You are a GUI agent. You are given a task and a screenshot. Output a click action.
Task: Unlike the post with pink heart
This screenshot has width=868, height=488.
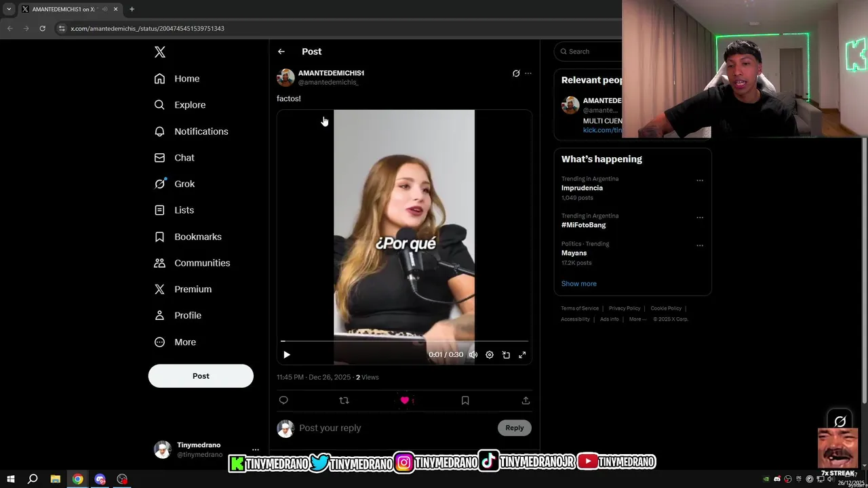(x=405, y=401)
